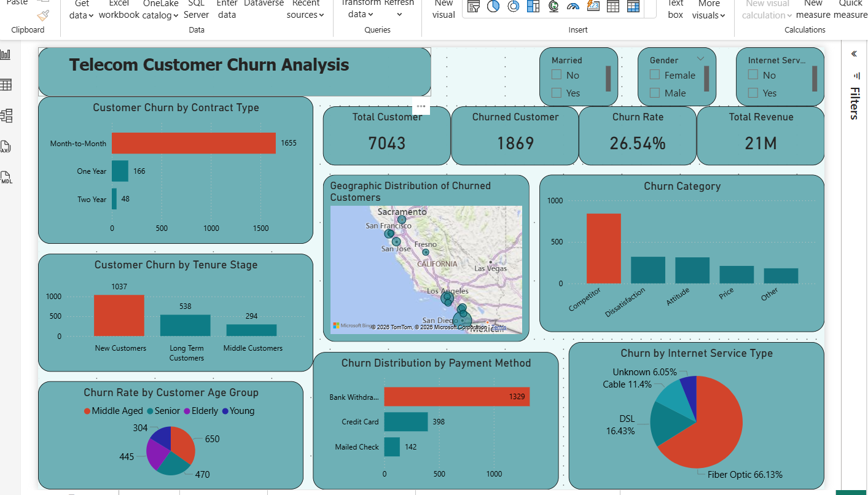Select the Young legend swatch
This screenshot has width=868, height=495.
(x=225, y=411)
